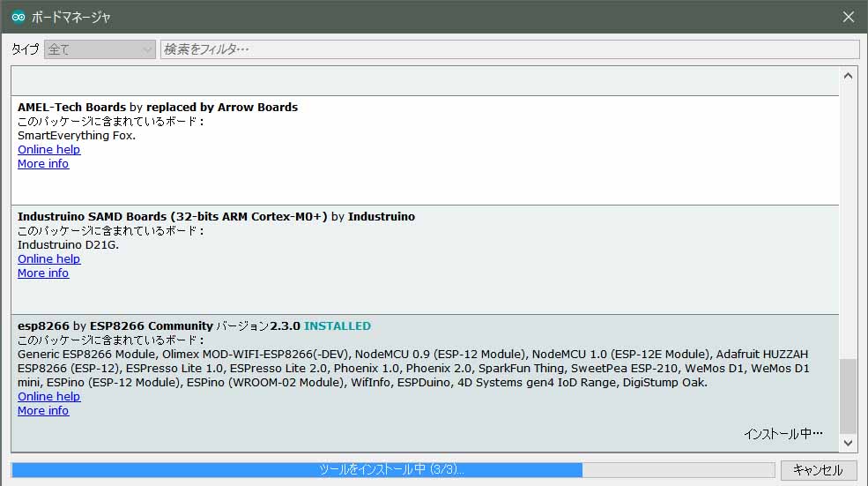Click the タイプ label
This screenshot has width=868, height=486.
(26, 49)
